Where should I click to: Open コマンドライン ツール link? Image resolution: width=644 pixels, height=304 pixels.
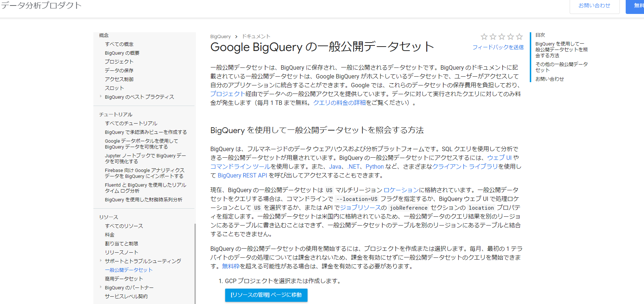(x=240, y=166)
